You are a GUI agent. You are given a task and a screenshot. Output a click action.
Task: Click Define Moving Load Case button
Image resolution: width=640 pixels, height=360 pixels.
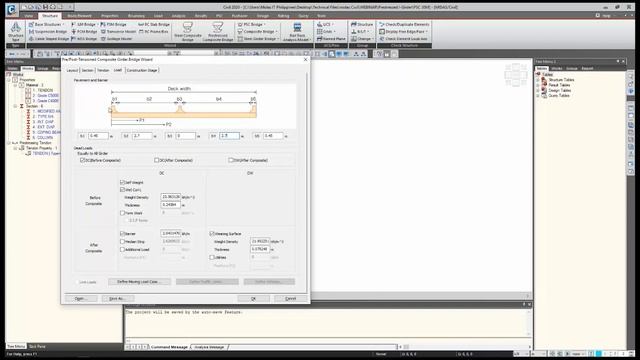[139, 282]
